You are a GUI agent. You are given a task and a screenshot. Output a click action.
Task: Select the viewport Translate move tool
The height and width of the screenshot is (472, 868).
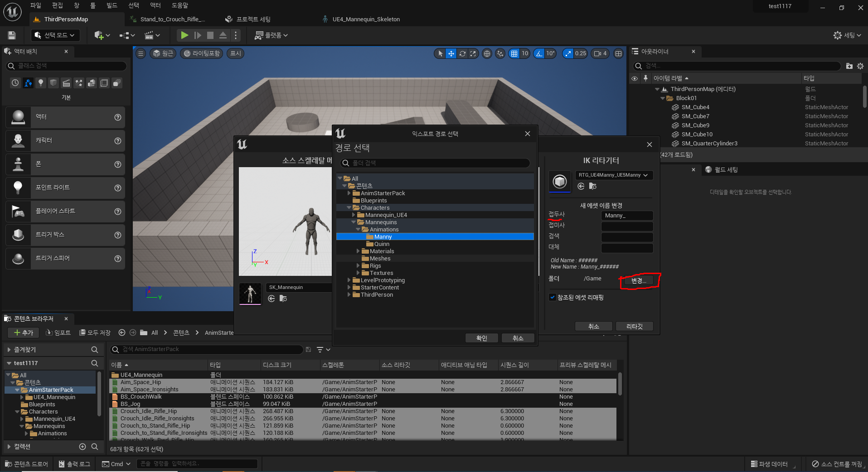click(451, 53)
